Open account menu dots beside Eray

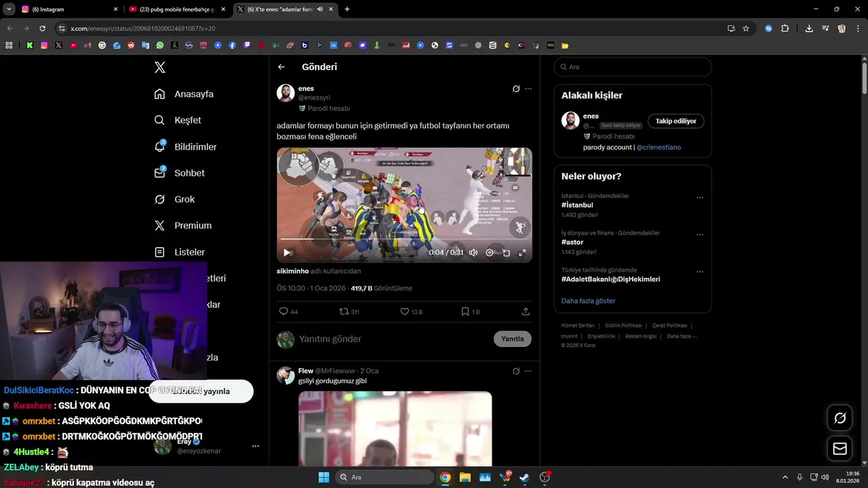point(256,446)
